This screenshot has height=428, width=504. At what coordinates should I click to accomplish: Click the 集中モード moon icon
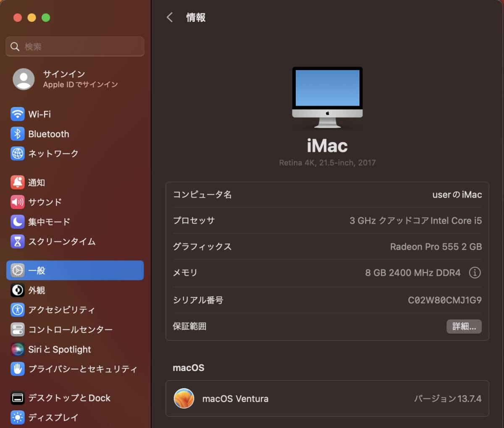(18, 222)
